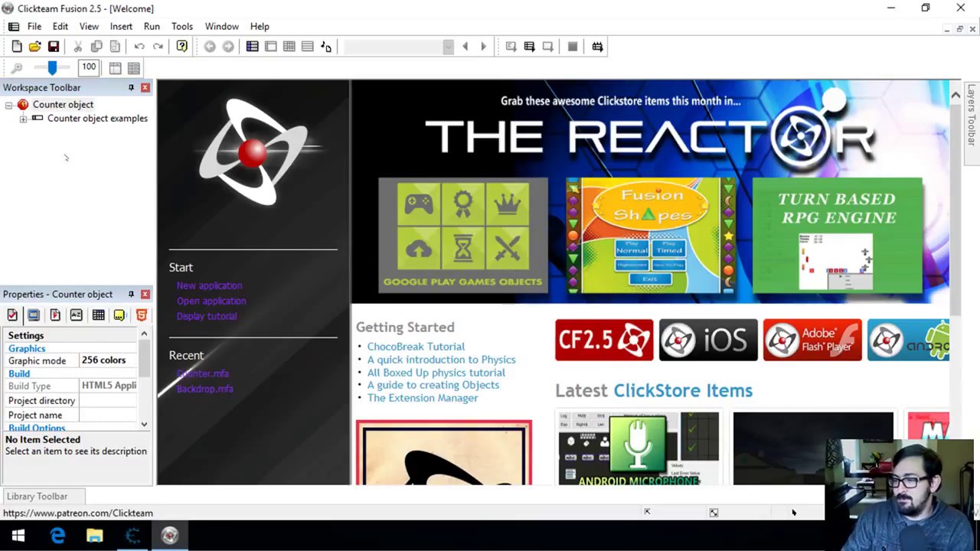Click the show grid icon next to zoom

tap(133, 68)
